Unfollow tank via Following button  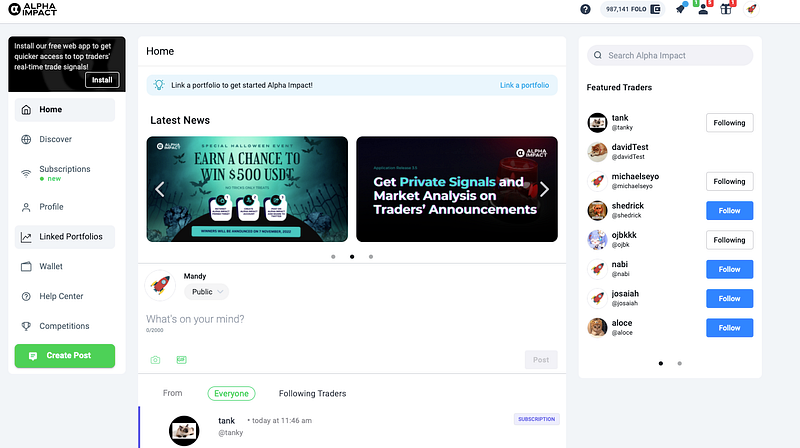[x=730, y=123]
